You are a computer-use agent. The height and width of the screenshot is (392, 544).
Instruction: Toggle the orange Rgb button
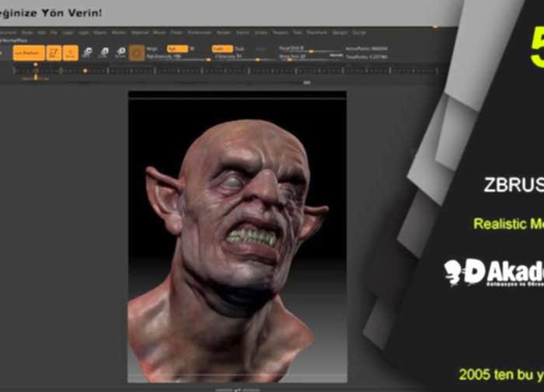click(177, 49)
